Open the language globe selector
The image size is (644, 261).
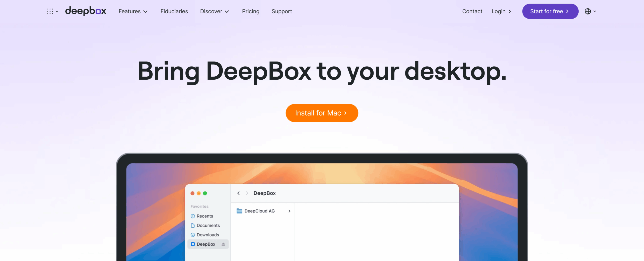click(590, 11)
